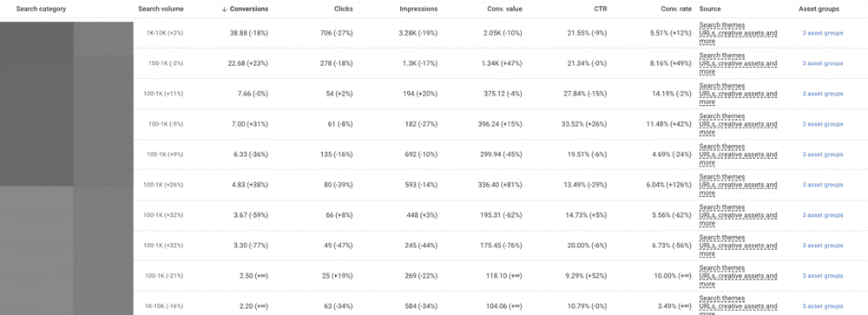
Task: Sort table by Clicks column header
Action: 344,10
